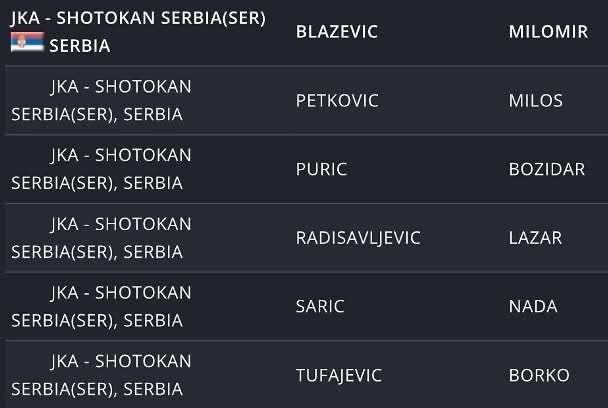Click first name BORKO
The width and height of the screenshot is (608, 408).
(539, 375)
